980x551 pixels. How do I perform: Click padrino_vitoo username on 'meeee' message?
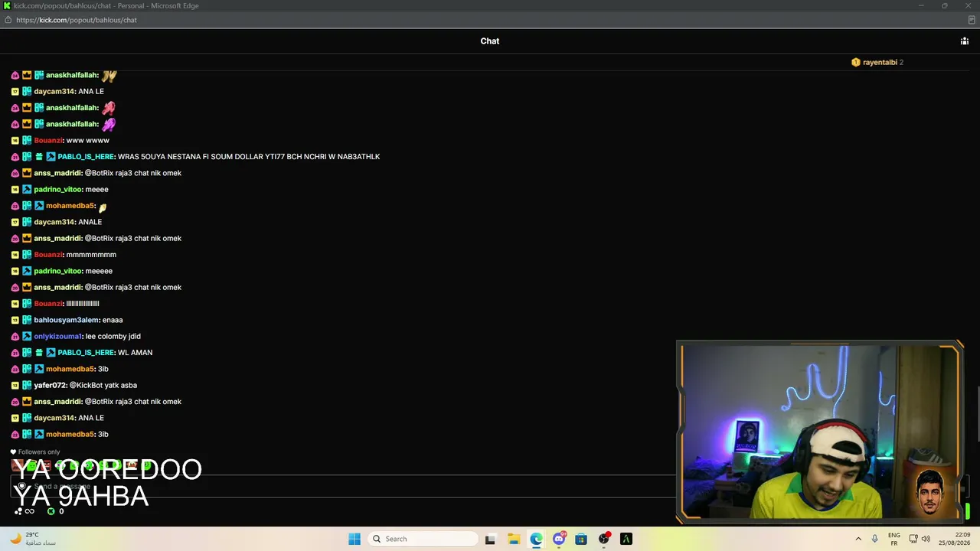pos(58,190)
